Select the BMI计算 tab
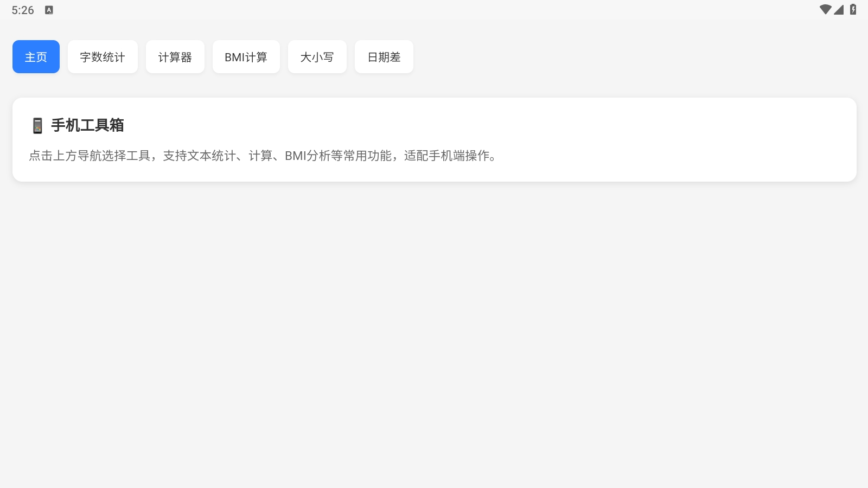Image resolution: width=868 pixels, height=488 pixels. pos(246,56)
